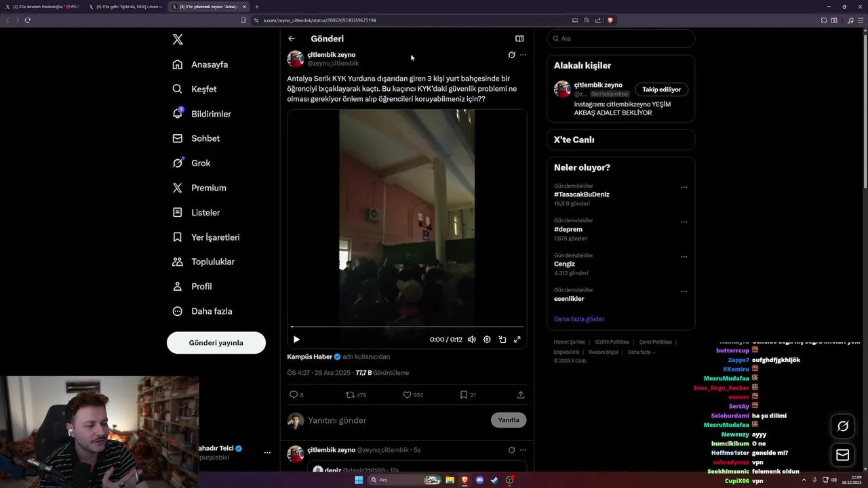Open #TasacakBuDeniz trend
The image size is (868, 488).
click(582, 195)
